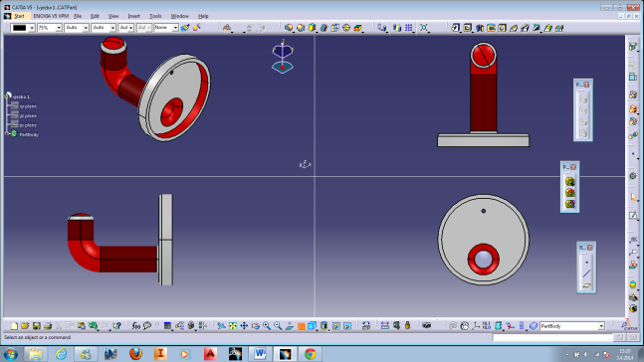Open the color swatch dropdown
644x362 pixels.
[x=32, y=28]
